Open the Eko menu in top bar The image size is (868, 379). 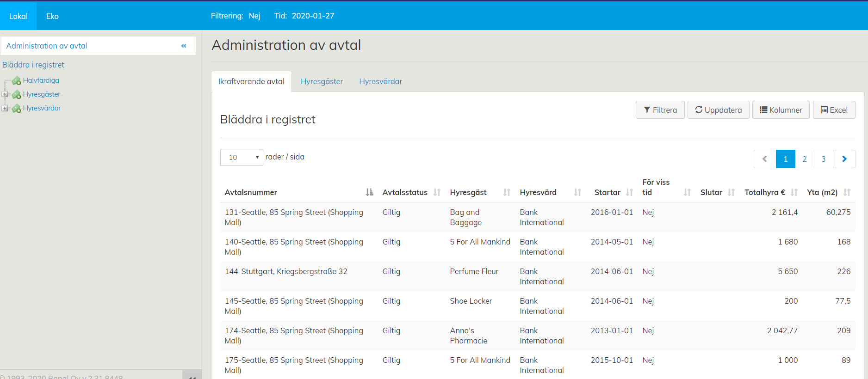coord(52,16)
